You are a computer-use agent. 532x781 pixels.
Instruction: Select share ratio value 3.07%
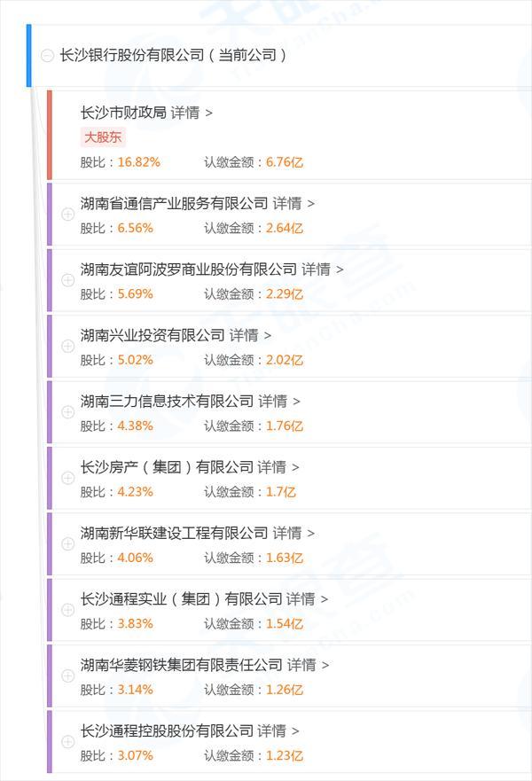tap(136, 755)
